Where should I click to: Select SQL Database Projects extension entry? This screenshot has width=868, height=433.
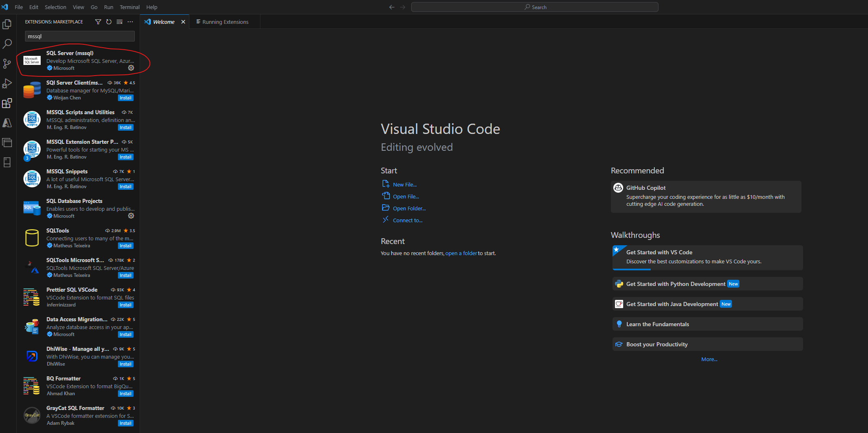(78, 208)
